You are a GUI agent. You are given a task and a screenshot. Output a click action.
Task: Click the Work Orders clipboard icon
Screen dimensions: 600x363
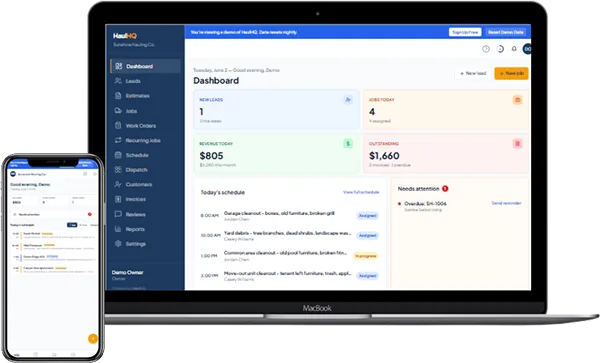(118, 125)
